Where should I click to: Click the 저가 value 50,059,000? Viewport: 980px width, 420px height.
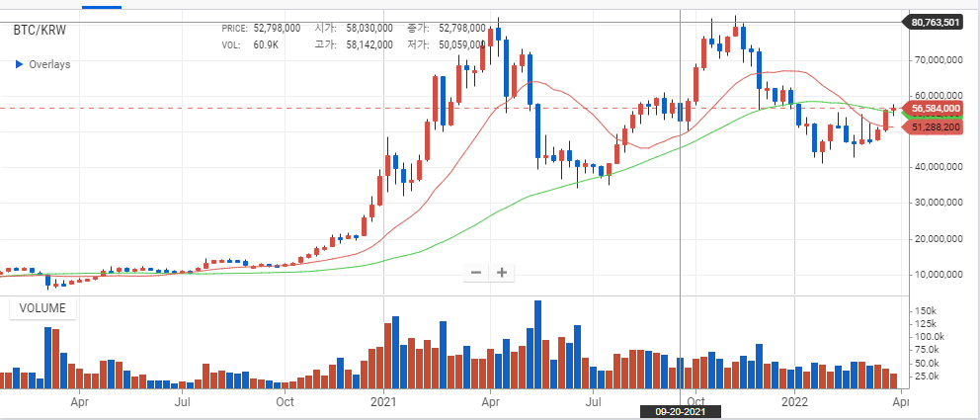coord(461,44)
